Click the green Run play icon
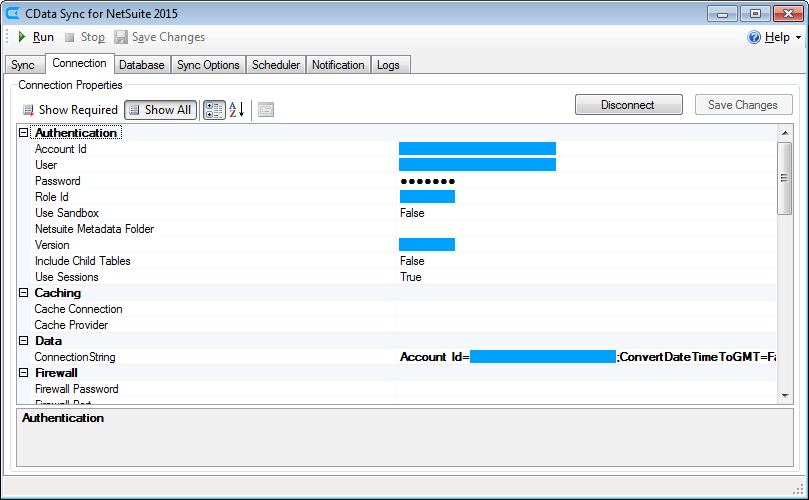The image size is (809, 500). point(22,37)
